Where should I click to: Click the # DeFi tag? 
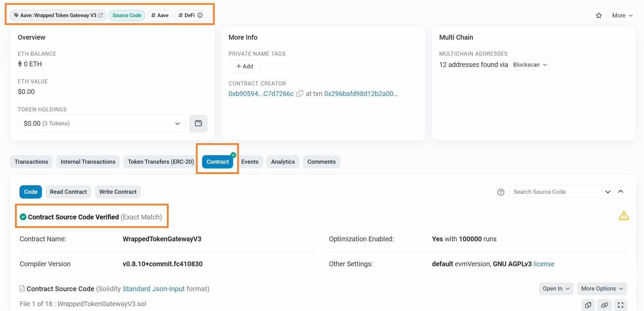(190, 15)
